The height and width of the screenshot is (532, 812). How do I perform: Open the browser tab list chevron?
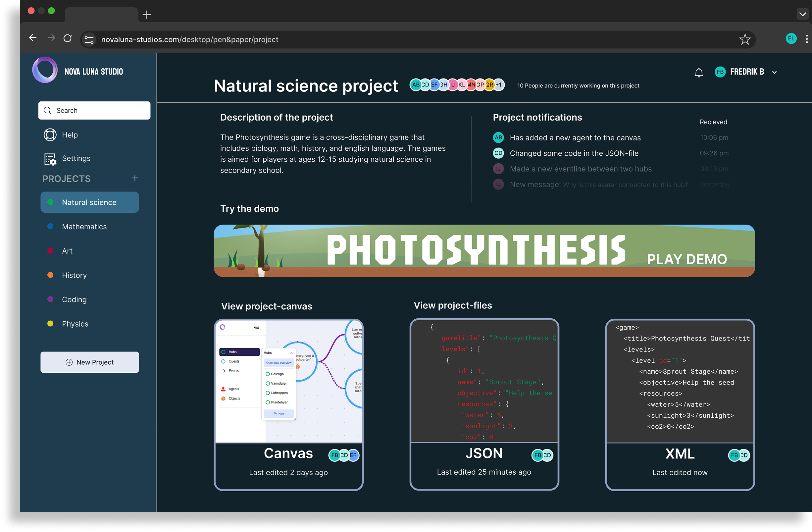pyautogui.click(x=802, y=14)
